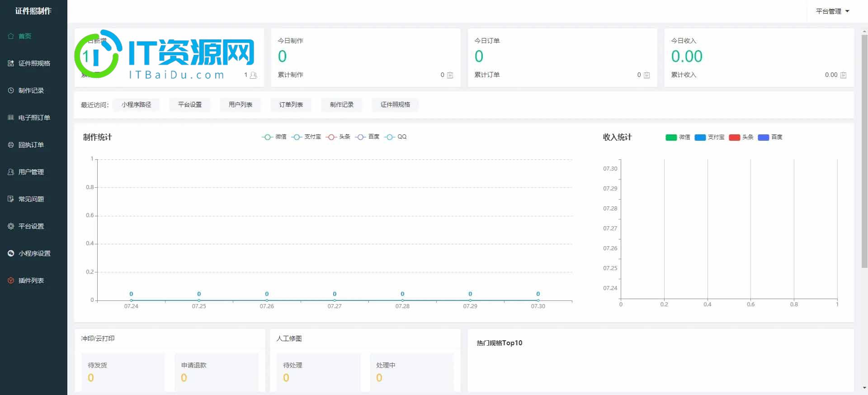Image resolution: width=868 pixels, height=395 pixels.
Task: Click the 用户列表 recent-visit button
Action: (x=240, y=105)
